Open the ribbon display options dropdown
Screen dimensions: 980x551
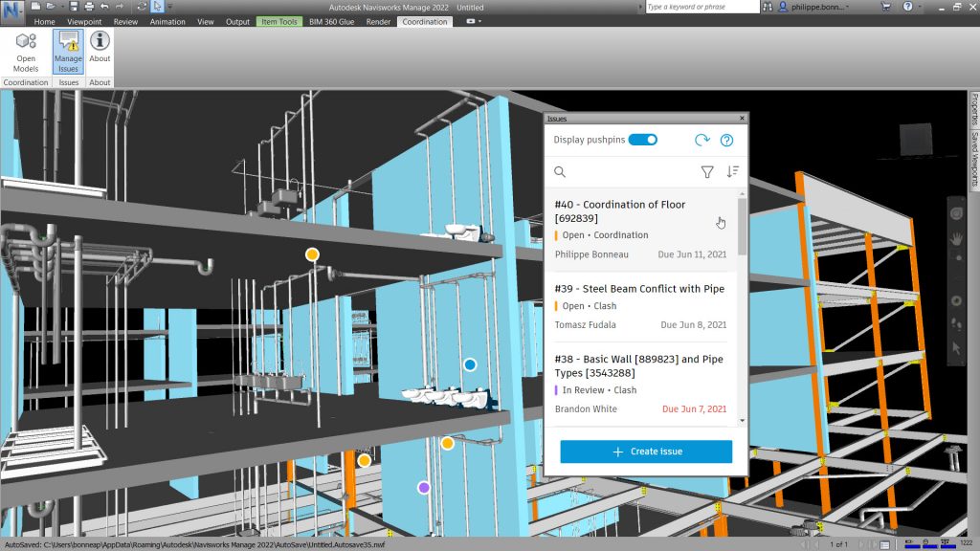pyautogui.click(x=474, y=22)
